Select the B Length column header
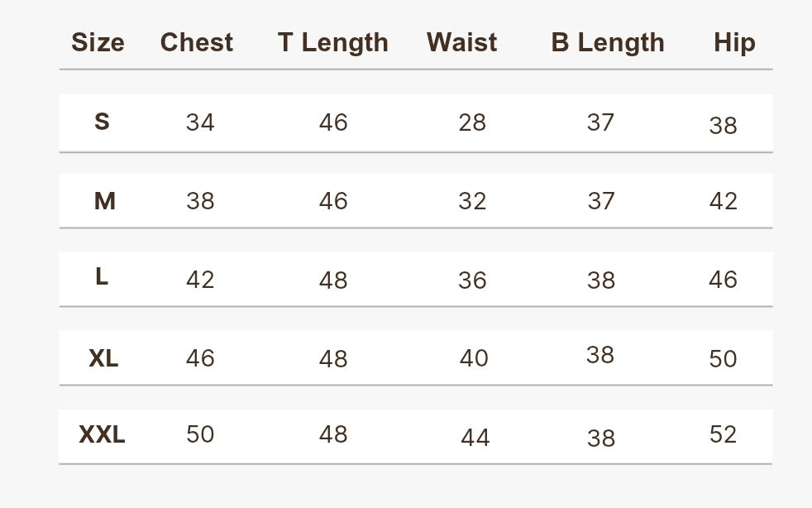The width and height of the screenshot is (812, 508). click(x=608, y=43)
